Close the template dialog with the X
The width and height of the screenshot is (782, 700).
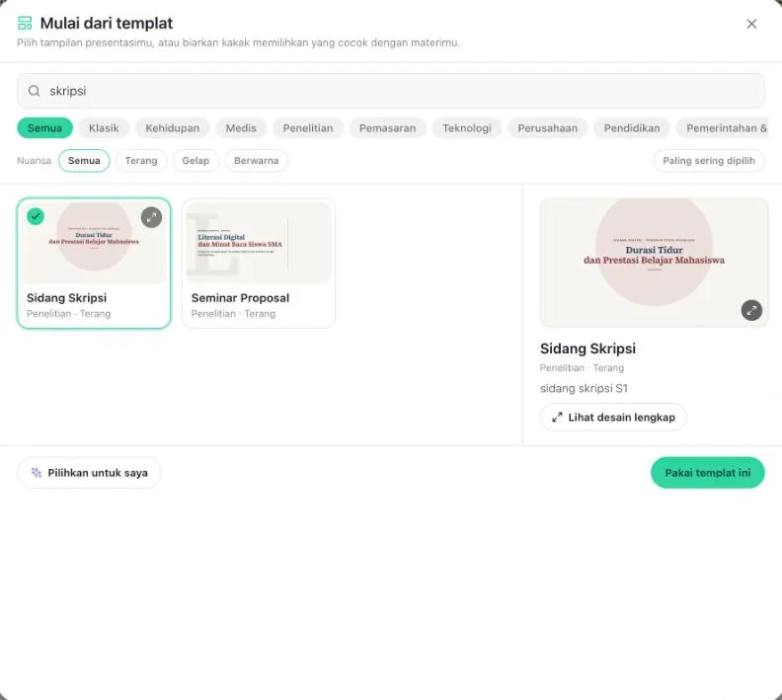point(751,24)
